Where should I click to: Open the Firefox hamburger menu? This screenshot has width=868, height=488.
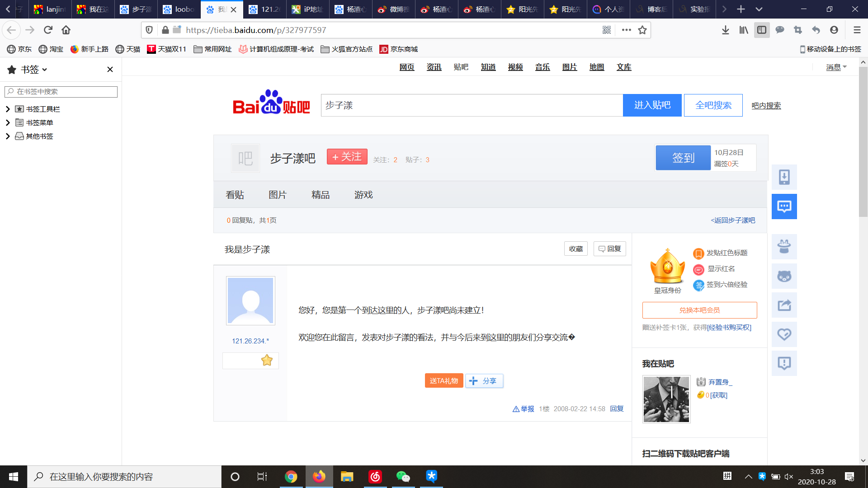coord(857,30)
